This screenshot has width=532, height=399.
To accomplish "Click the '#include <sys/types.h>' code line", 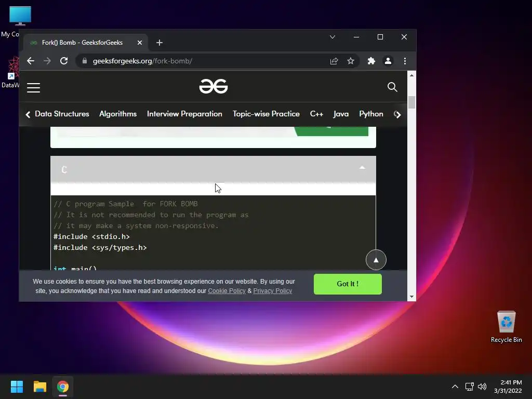I will coord(100,248).
